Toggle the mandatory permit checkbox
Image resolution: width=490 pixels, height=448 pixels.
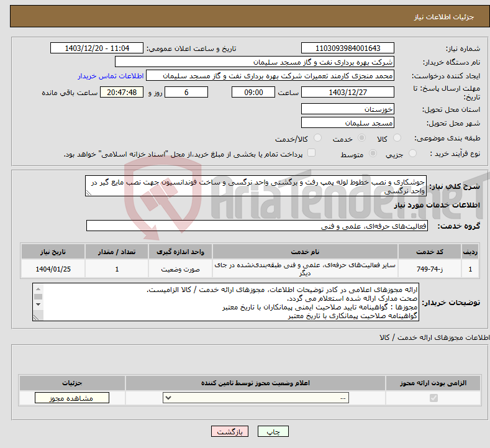tap(433, 398)
